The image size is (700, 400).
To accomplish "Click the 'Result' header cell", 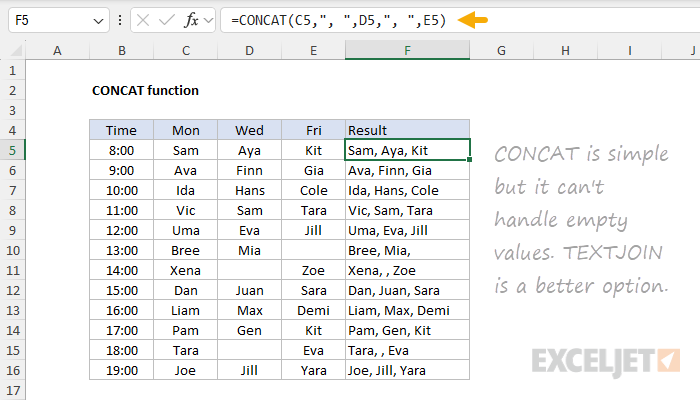I will (407, 130).
